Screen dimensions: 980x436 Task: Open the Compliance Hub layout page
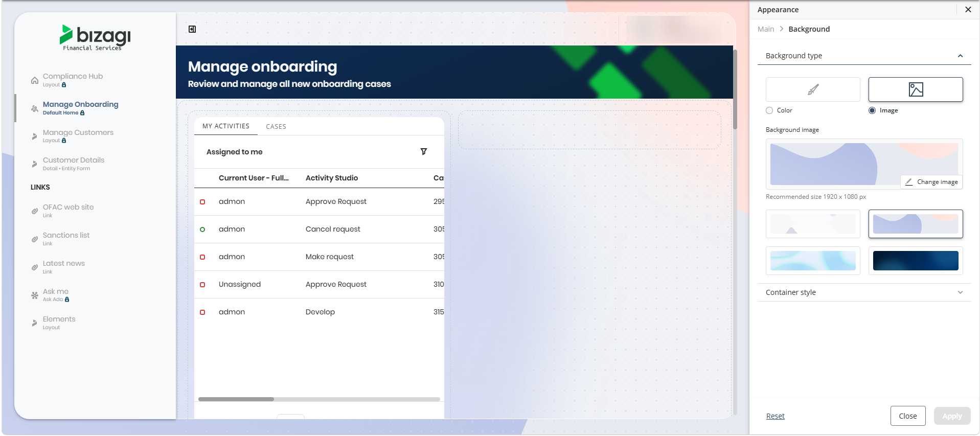click(73, 80)
